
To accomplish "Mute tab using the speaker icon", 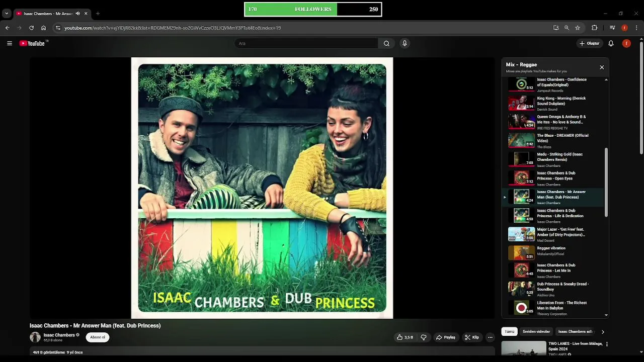I will click(77, 14).
